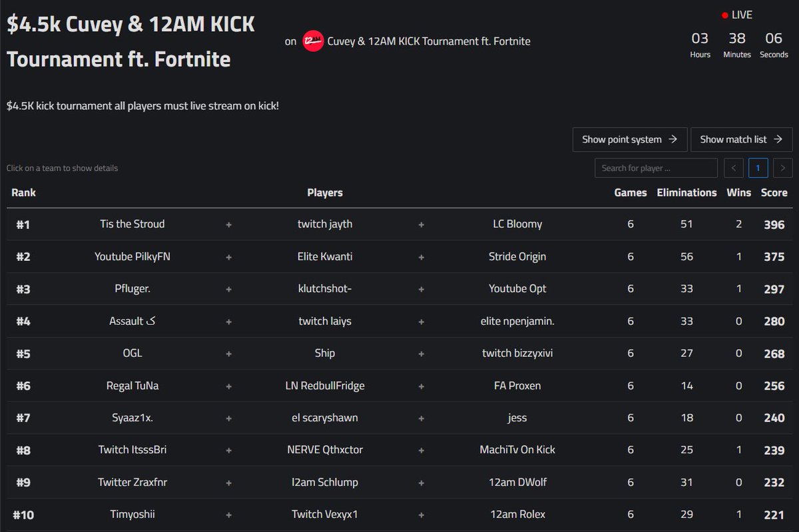Open the OGL team row

400,353
